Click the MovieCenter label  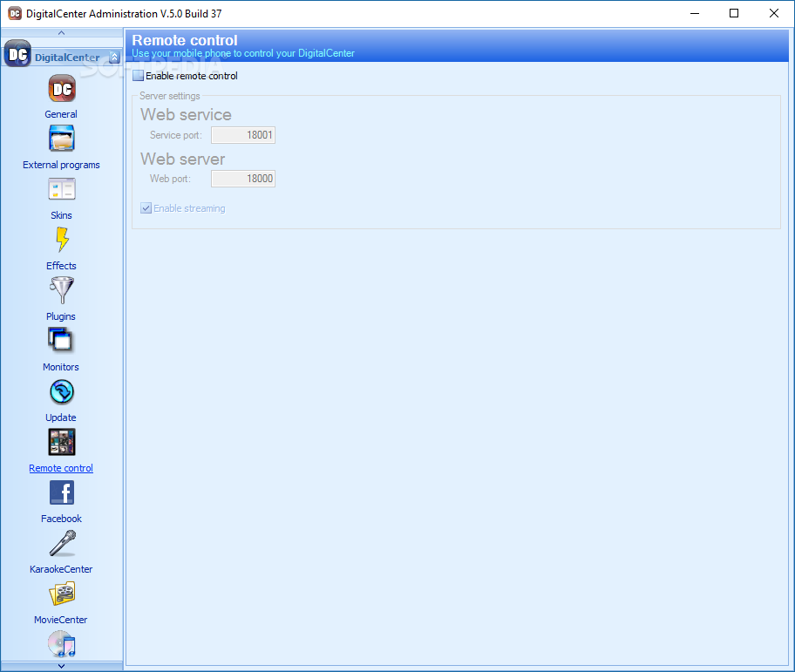tap(61, 620)
